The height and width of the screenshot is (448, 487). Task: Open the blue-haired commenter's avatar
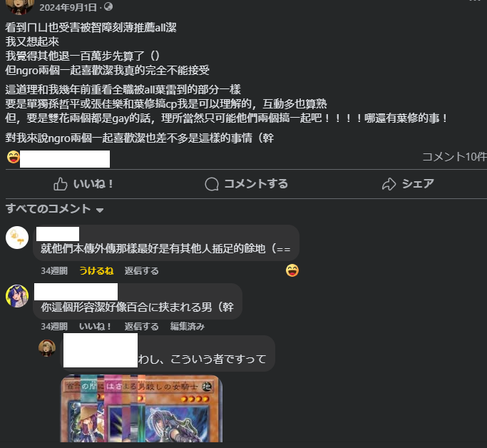[17, 296]
